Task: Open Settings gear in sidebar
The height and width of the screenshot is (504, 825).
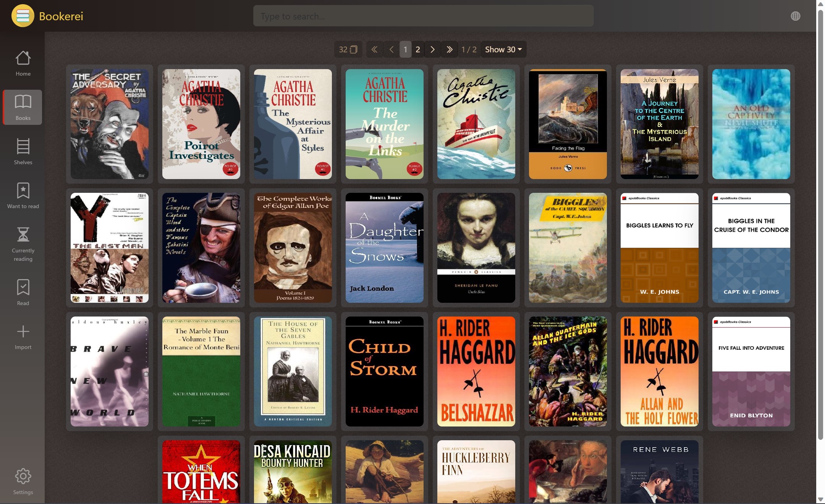Action: point(23,481)
